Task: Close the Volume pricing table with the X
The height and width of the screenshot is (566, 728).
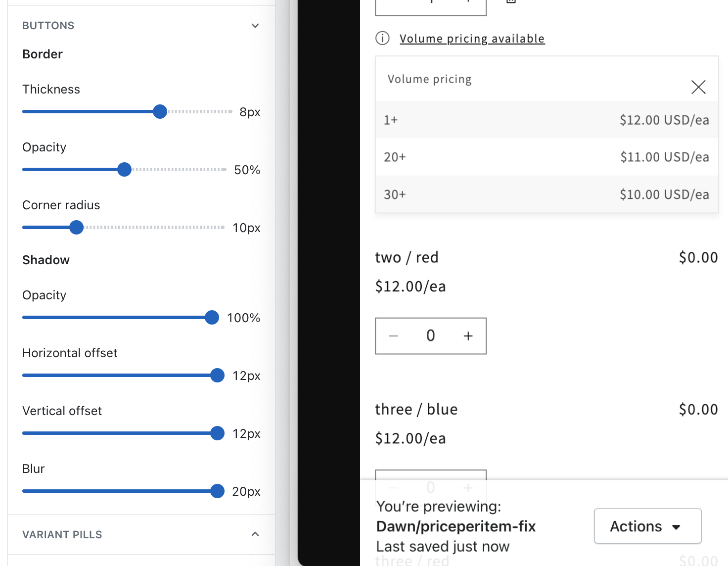Action: point(698,87)
